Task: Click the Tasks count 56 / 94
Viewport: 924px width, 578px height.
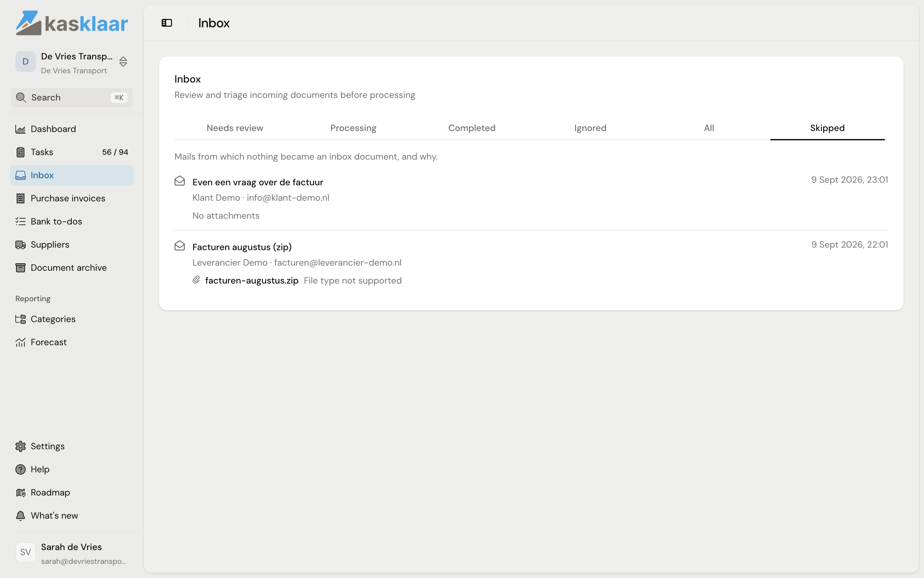Action: (115, 152)
